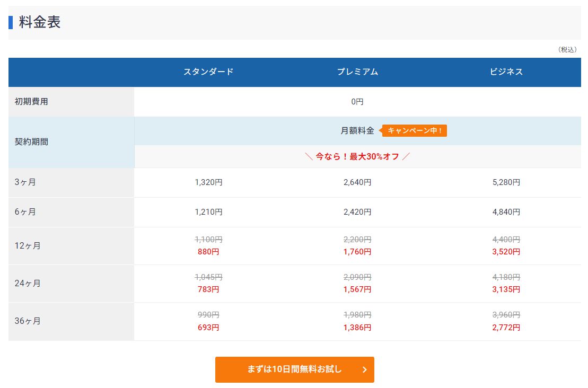Image resolution: width=588 pixels, height=388 pixels.
Task: Select the ビジネス plan column header
Action: (x=506, y=72)
